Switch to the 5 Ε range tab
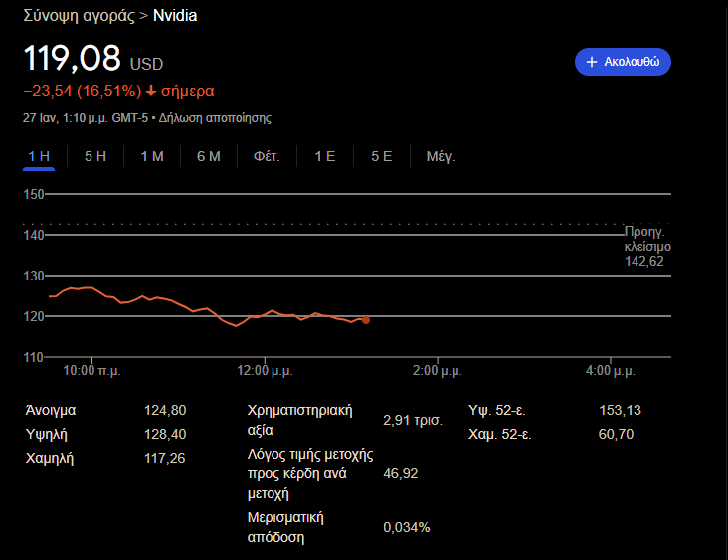 pyautogui.click(x=382, y=156)
